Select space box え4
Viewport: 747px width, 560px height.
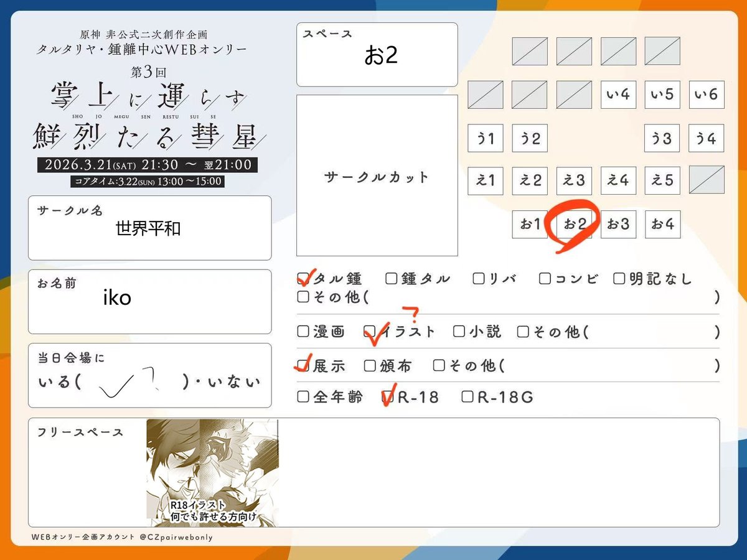point(618,180)
